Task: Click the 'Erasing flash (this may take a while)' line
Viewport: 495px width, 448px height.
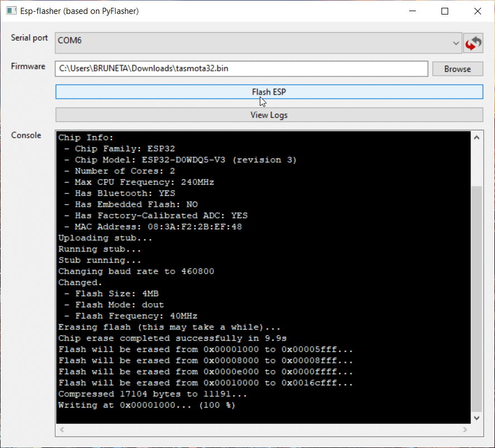Action: (169, 327)
